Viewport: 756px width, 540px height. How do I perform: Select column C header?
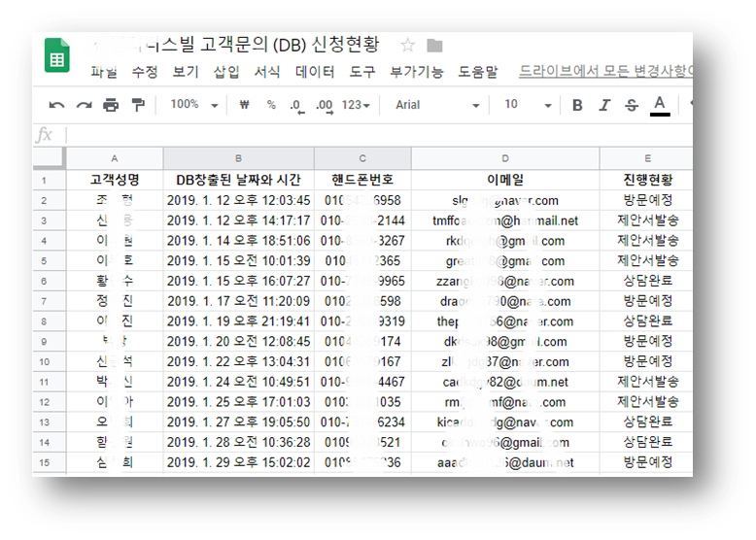click(x=362, y=158)
